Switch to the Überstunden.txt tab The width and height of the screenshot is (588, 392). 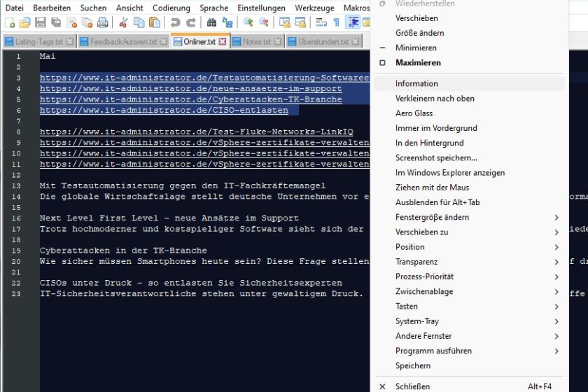pos(323,41)
